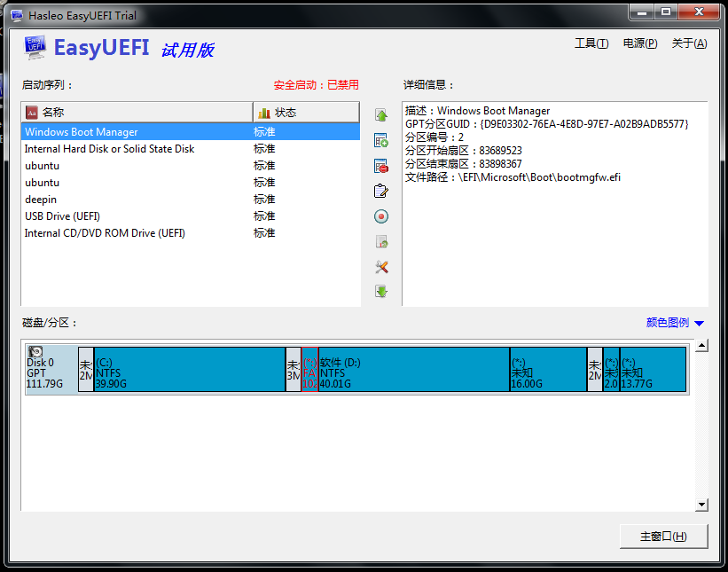
Task: Open the 工具(T) menu
Action: click(591, 43)
